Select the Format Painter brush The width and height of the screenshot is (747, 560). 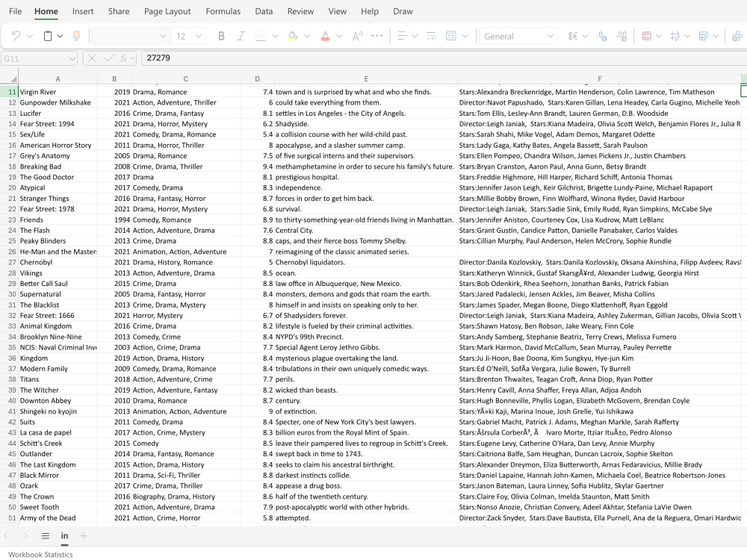(x=76, y=36)
